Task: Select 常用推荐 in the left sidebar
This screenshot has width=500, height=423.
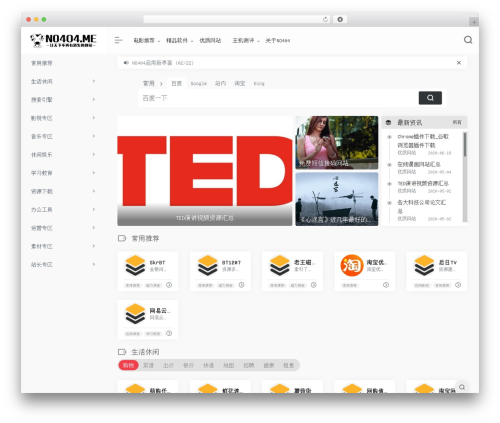Action: 42,63
